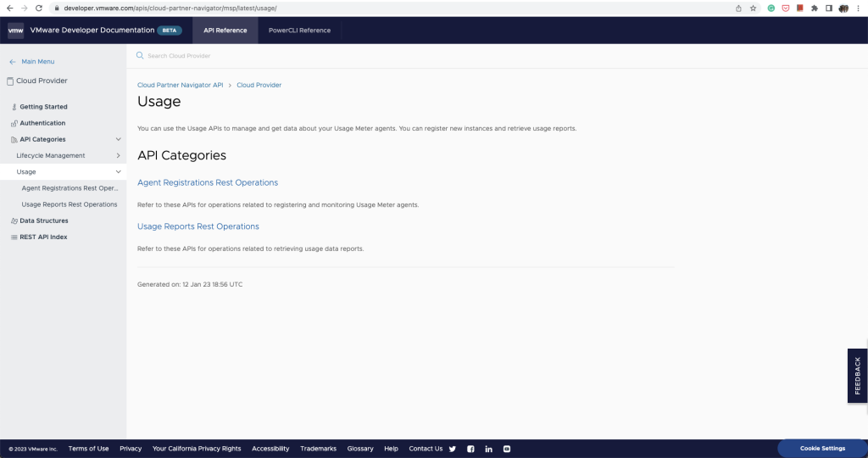Collapse the API Categories section chevron
The width and height of the screenshot is (868, 458).
(118, 139)
